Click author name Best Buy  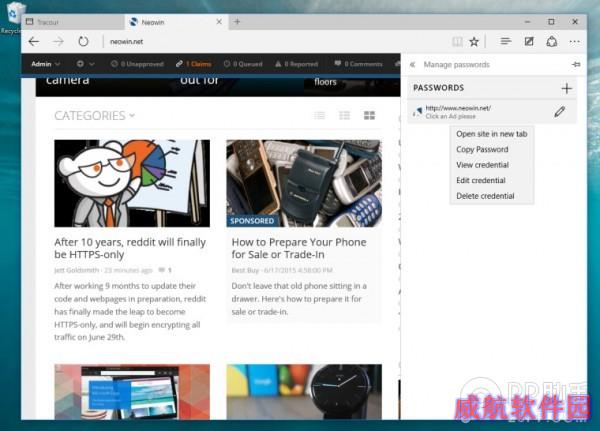tap(245, 270)
